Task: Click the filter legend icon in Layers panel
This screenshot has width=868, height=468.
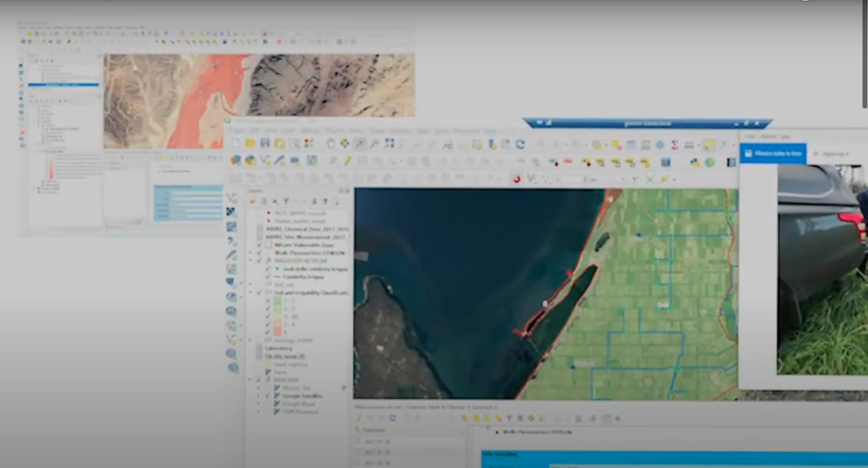Action: point(285,202)
